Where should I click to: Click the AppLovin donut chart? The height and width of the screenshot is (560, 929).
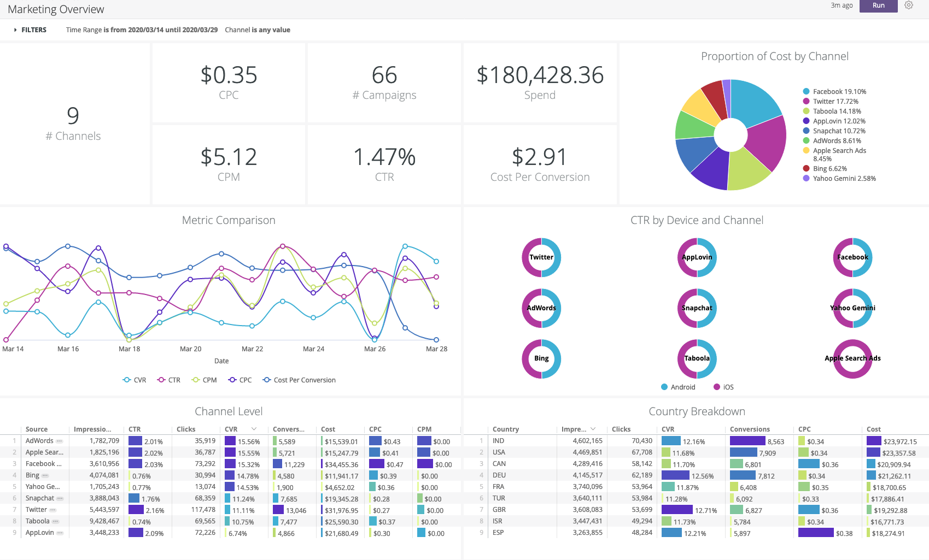point(697,257)
